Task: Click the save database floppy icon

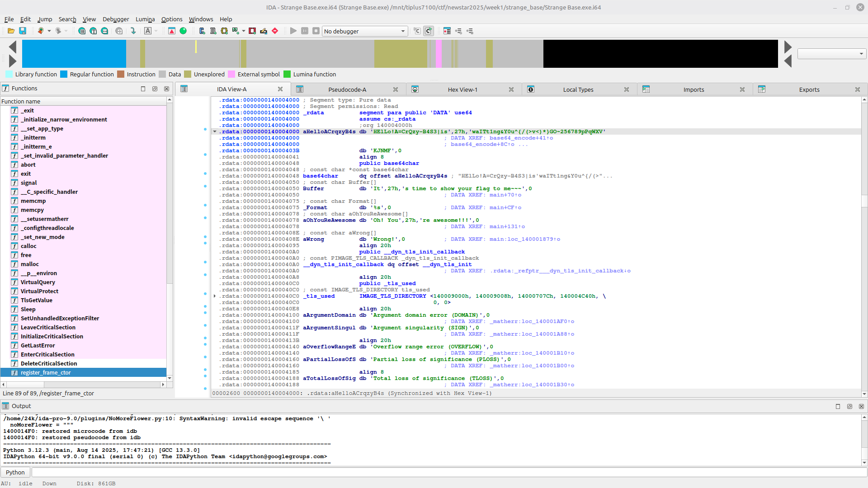Action: [x=23, y=31]
